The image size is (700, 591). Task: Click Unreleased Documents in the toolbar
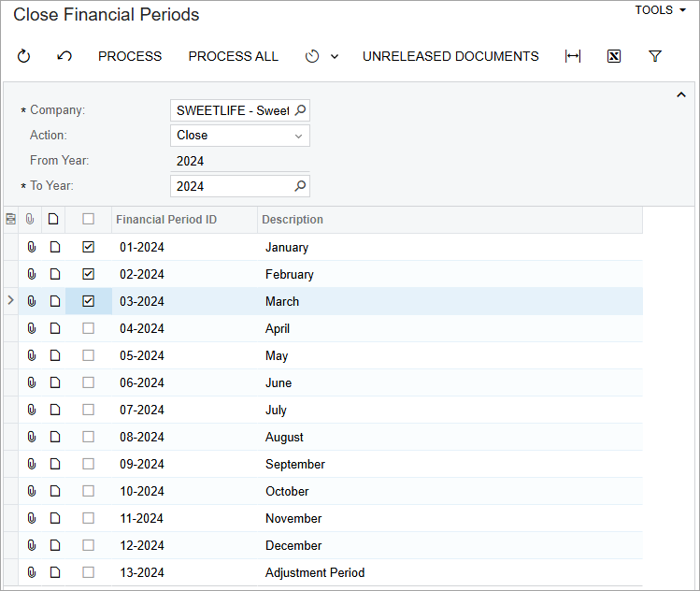[x=450, y=56]
